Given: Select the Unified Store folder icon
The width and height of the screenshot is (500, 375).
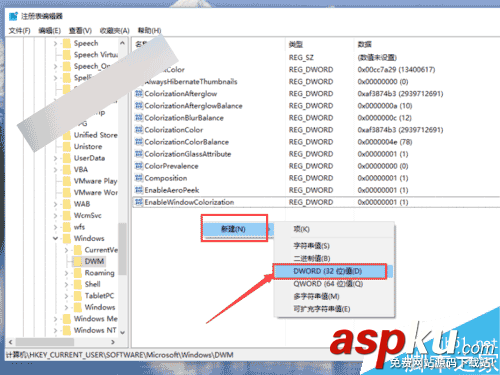Looking at the screenshot, I should pyautogui.click(x=67, y=135).
